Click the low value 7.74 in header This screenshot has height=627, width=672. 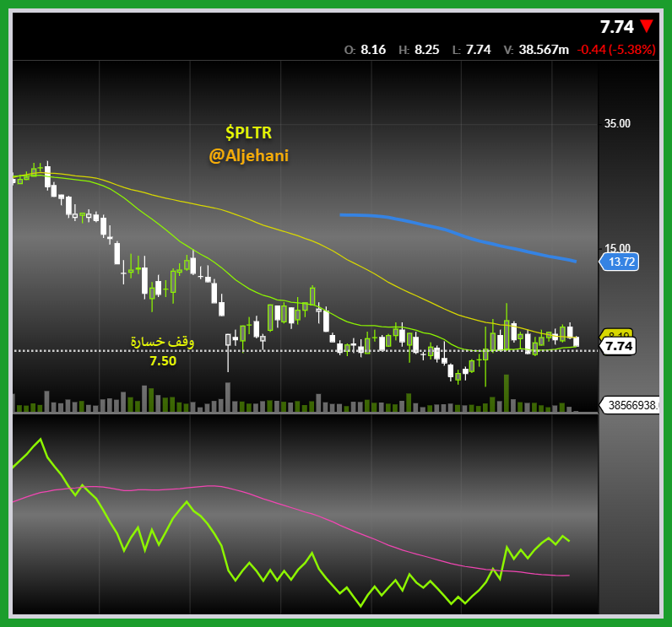(479, 50)
